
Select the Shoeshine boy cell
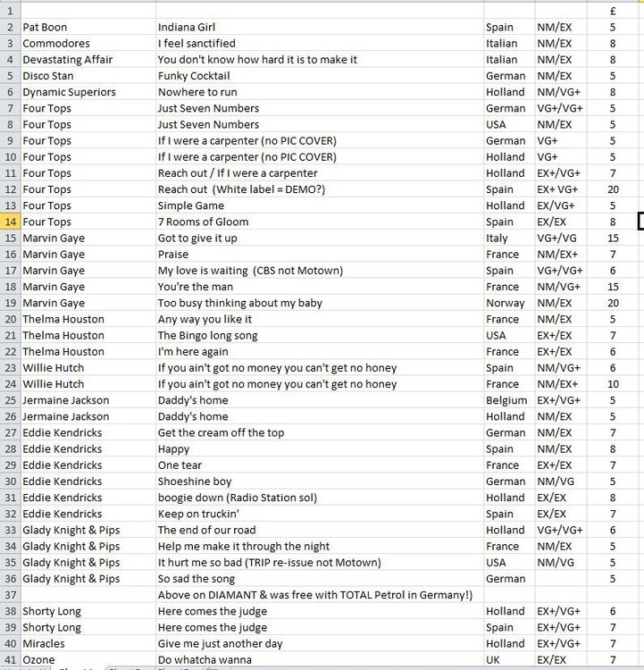pos(320,482)
